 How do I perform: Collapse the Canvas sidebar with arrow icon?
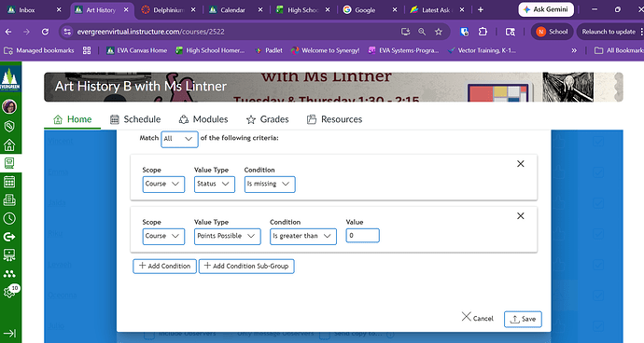pyautogui.click(x=9, y=333)
